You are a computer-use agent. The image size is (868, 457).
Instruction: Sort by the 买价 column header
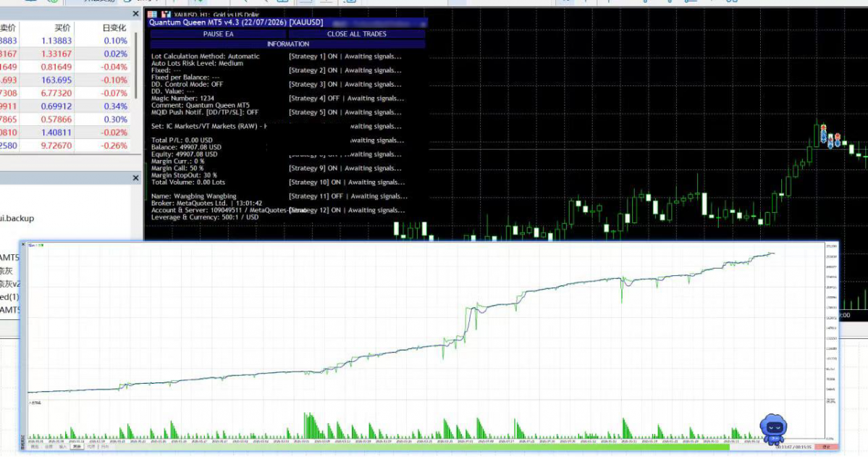pos(62,27)
